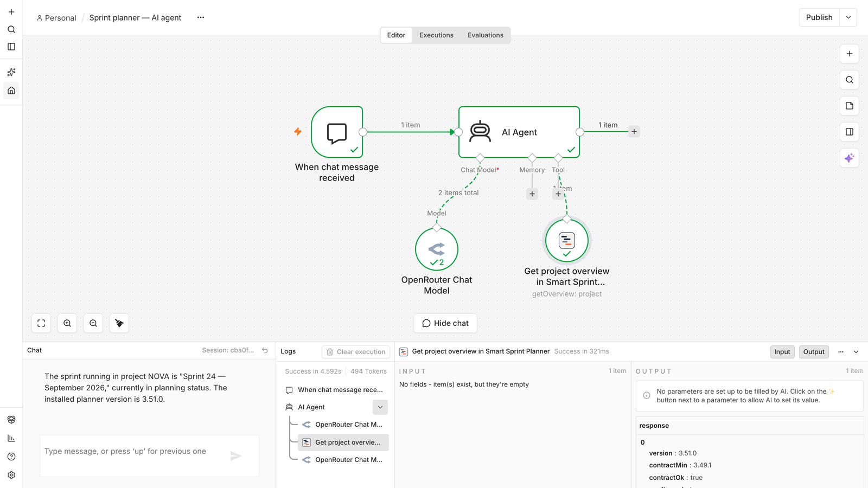Screen dimensions: 868x488
Task: Add sticky note from right toolbar
Action: (x=850, y=106)
